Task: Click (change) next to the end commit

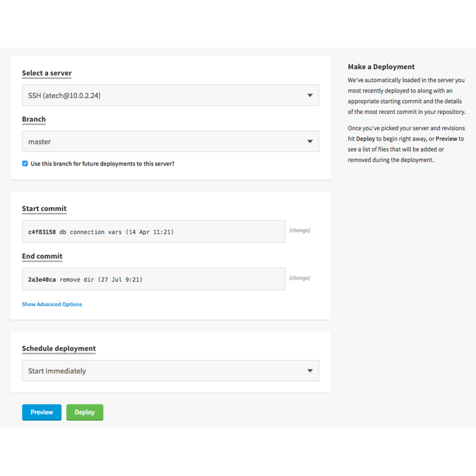Action: click(300, 278)
